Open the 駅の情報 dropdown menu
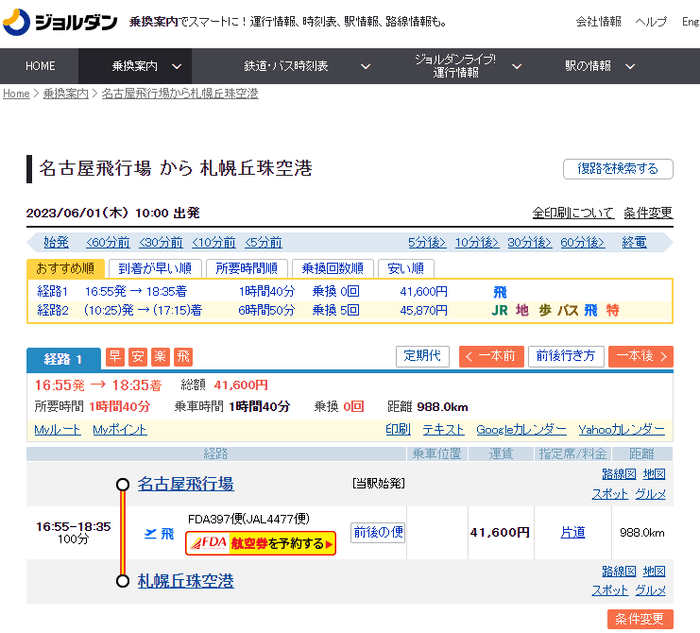Viewport: 700px width, 633px height. tap(601, 66)
